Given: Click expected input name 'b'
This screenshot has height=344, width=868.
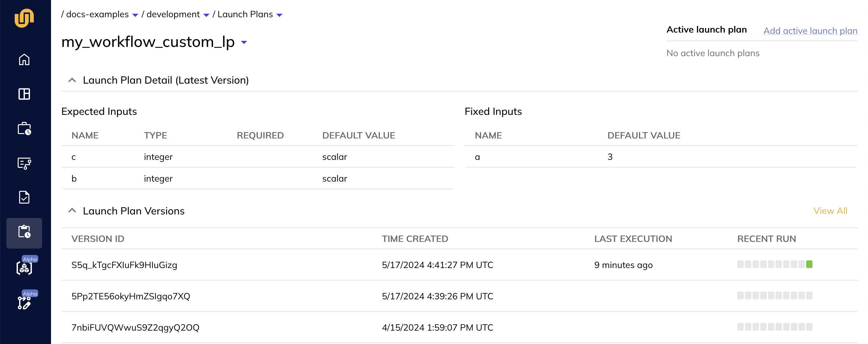Looking at the screenshot, I should point(74,178).
